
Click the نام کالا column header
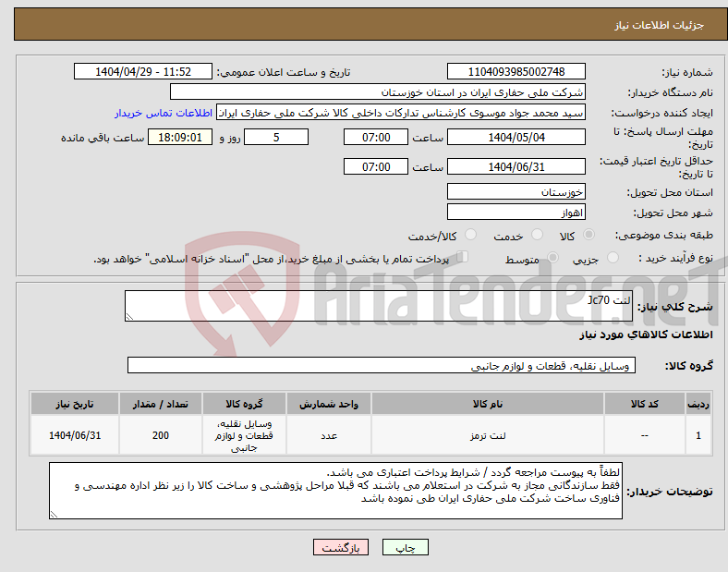point(488,404)
